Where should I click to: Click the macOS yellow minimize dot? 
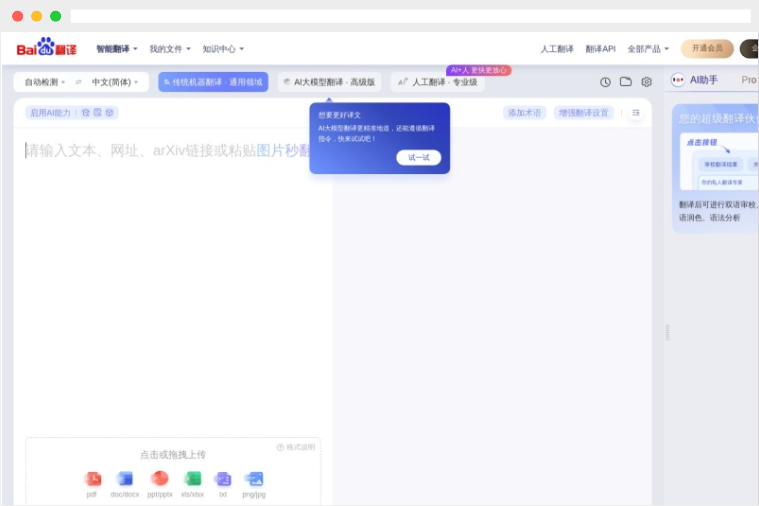[36, 16]
